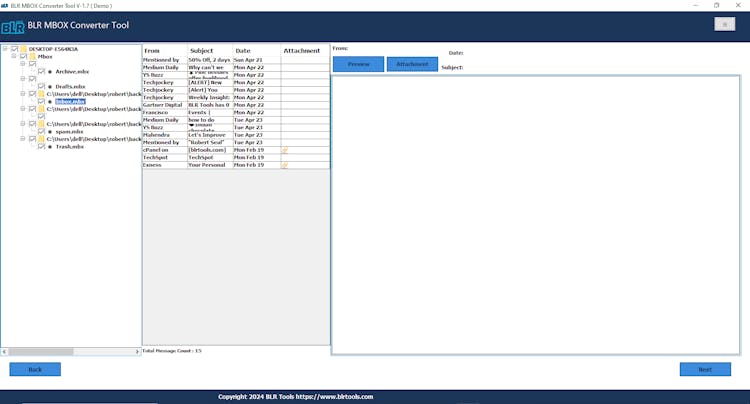This screenshot has width=750, height=404.
Task: Sort by the Date column header
Action: 256,51
